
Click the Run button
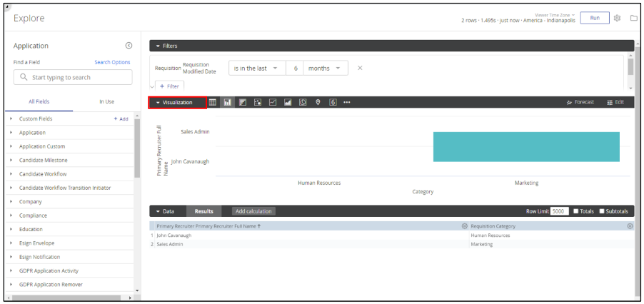595,18
